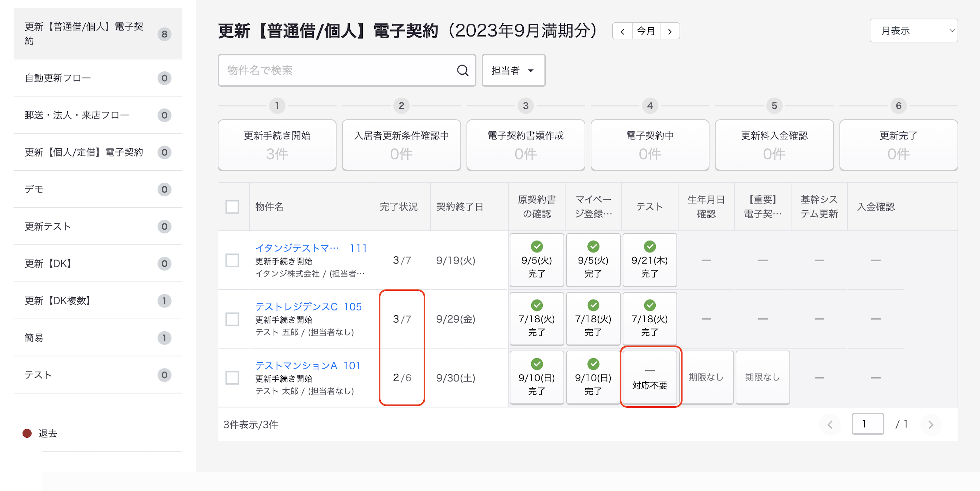The image size is (980, 491).
Task: Click イタンジ株式会社 / (担当者… text
Action: (310, 274)
